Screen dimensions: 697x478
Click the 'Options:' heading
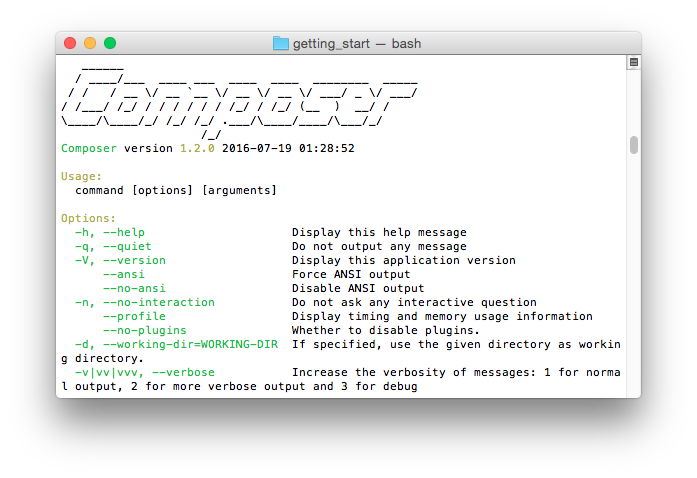coord(88,218)
